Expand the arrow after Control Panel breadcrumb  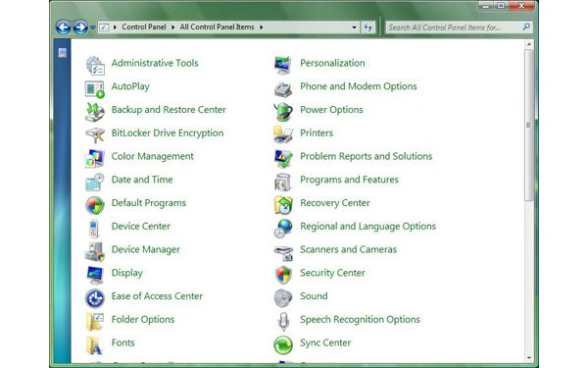172,27
